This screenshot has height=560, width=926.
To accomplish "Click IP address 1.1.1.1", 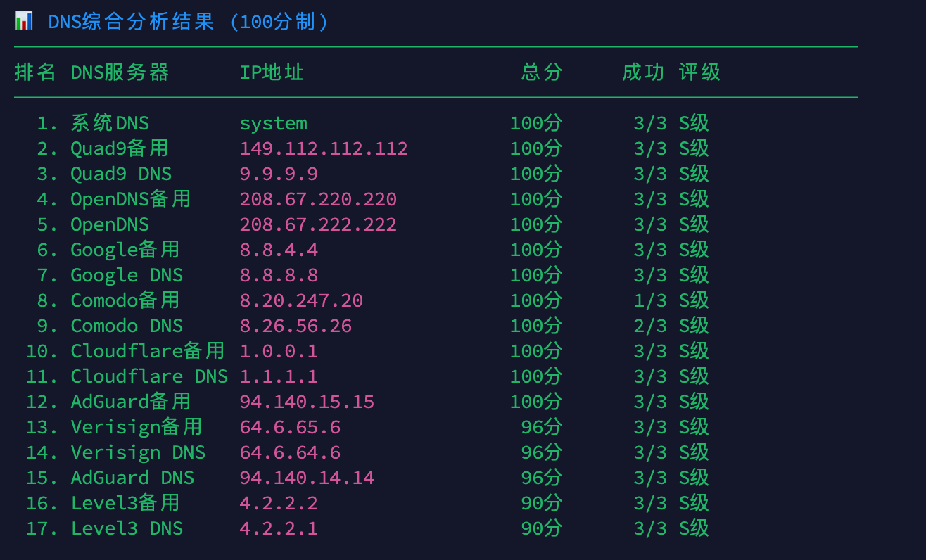I will (279, 376).
